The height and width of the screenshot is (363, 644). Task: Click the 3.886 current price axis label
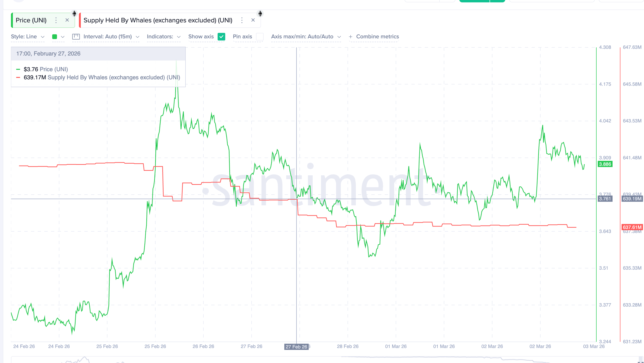click(605, 164)
